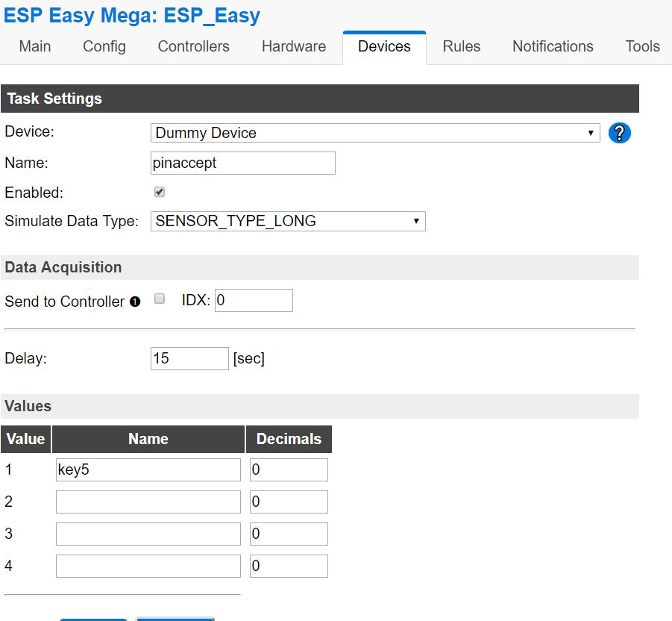
Task: Click the Enabled: label
Action: [x=34, y=193]
